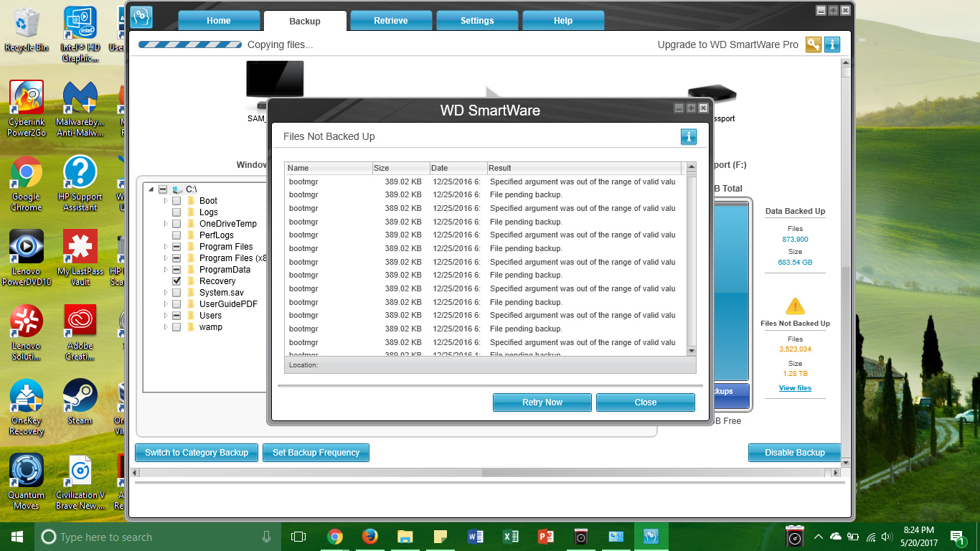The image size is (980, 551).
Task: Click Set Backup Frequency button
Action: coord(316,453)
